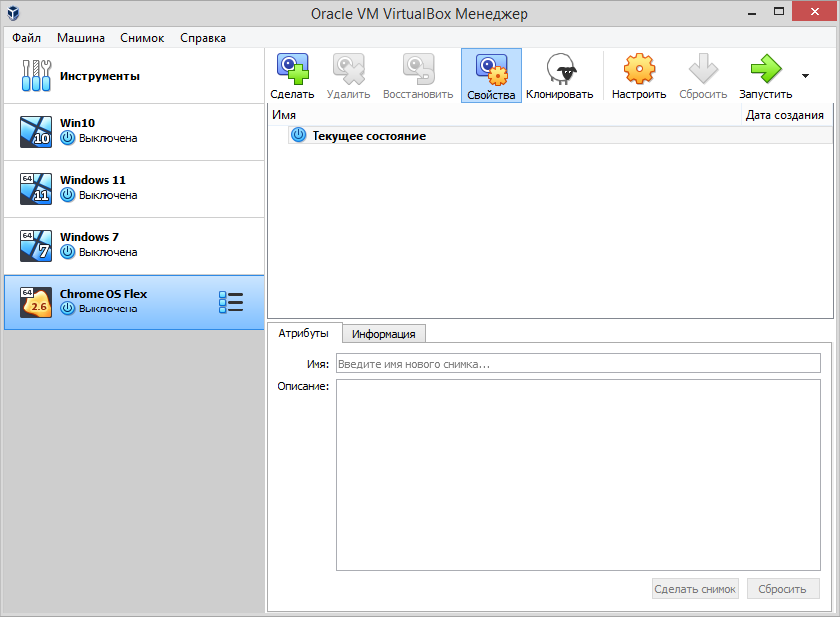Screen dimensions: 840x617
Task: Open the Chrome OS Flex machine tools menu icon
Action: coord(231,303)
